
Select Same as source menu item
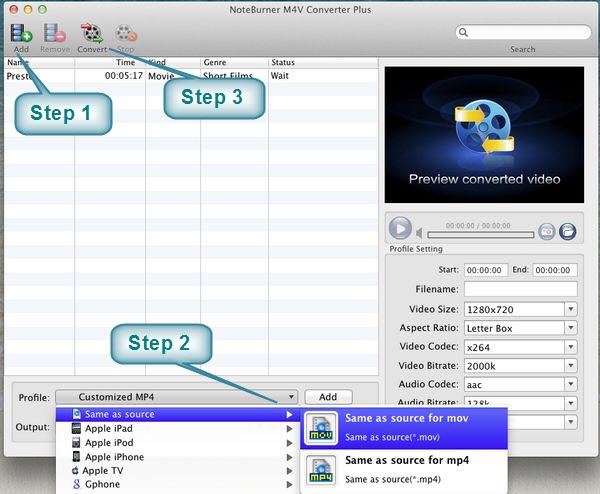177,414
